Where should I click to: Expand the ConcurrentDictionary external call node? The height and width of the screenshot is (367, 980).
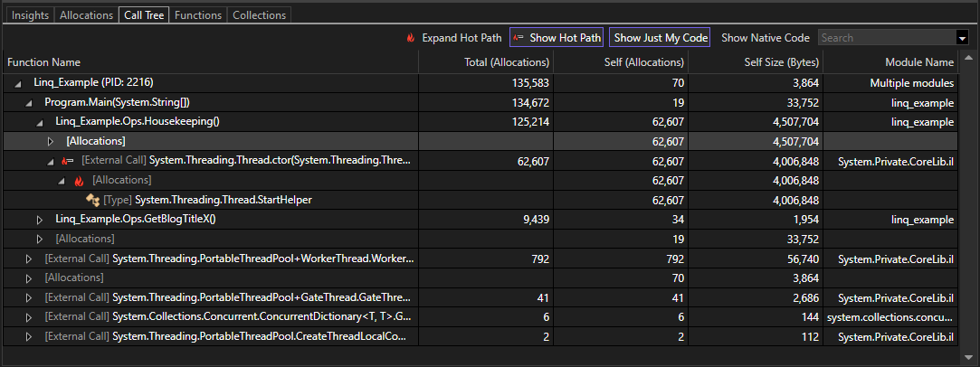(29, 317)
